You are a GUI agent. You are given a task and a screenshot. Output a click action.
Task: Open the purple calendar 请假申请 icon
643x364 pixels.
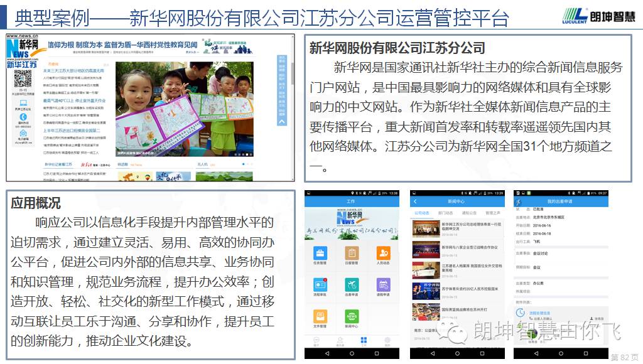pos(384,284)
